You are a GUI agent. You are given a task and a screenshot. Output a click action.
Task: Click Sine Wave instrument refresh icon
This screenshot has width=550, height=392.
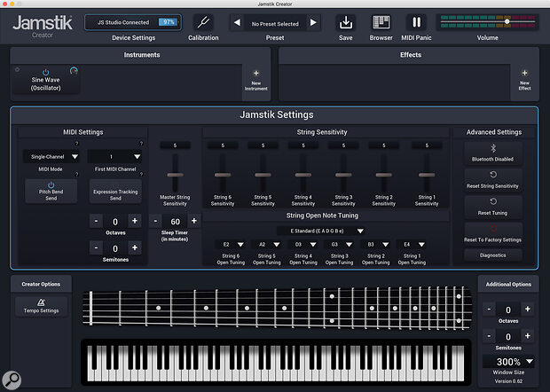pos(74,71)
